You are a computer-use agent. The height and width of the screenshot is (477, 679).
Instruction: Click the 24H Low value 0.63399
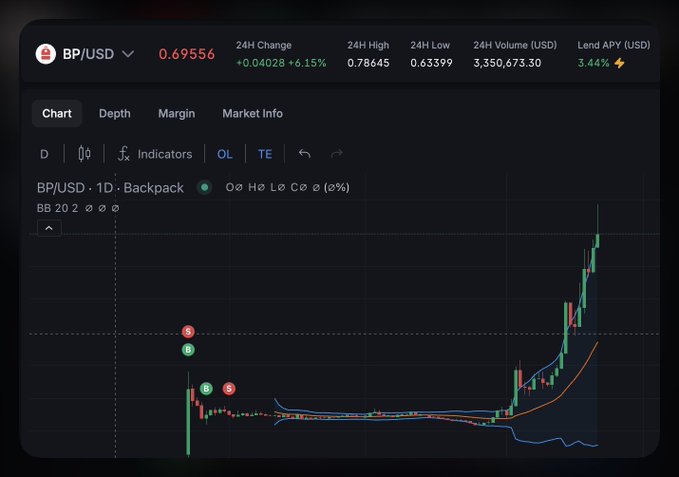[431, 63]
